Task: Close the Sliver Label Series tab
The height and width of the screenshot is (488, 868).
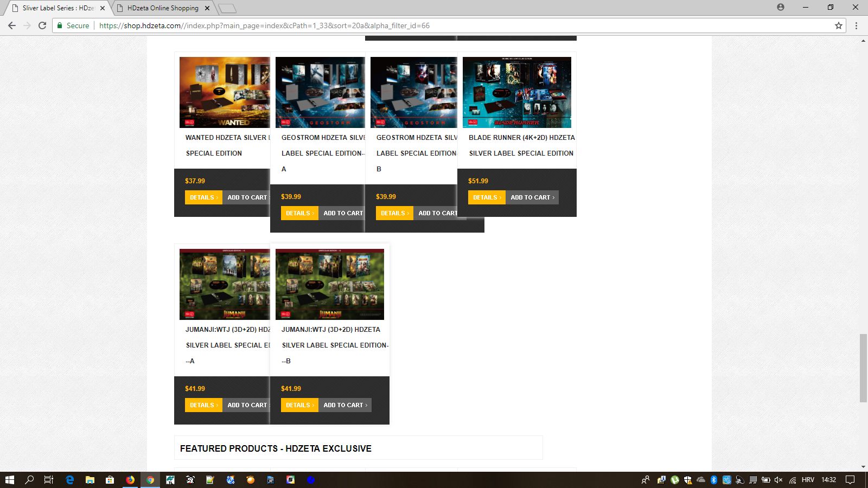Action: tap(103, 8)
